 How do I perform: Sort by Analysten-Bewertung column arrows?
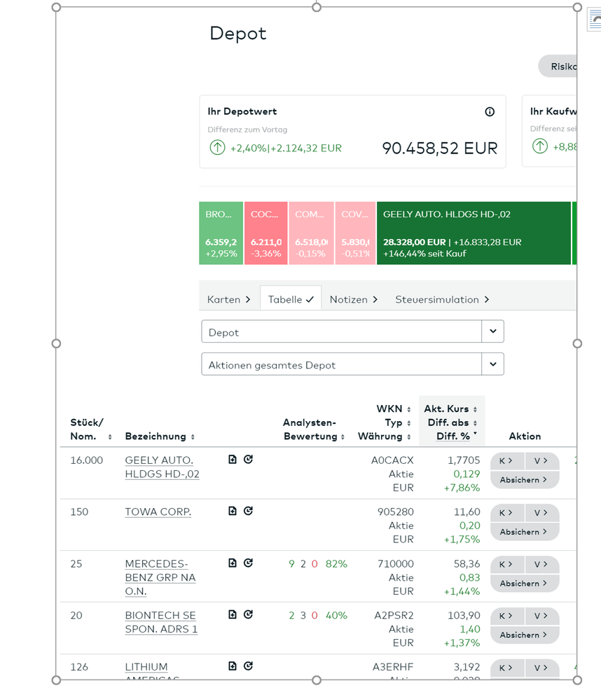click(x=343, y=437)
